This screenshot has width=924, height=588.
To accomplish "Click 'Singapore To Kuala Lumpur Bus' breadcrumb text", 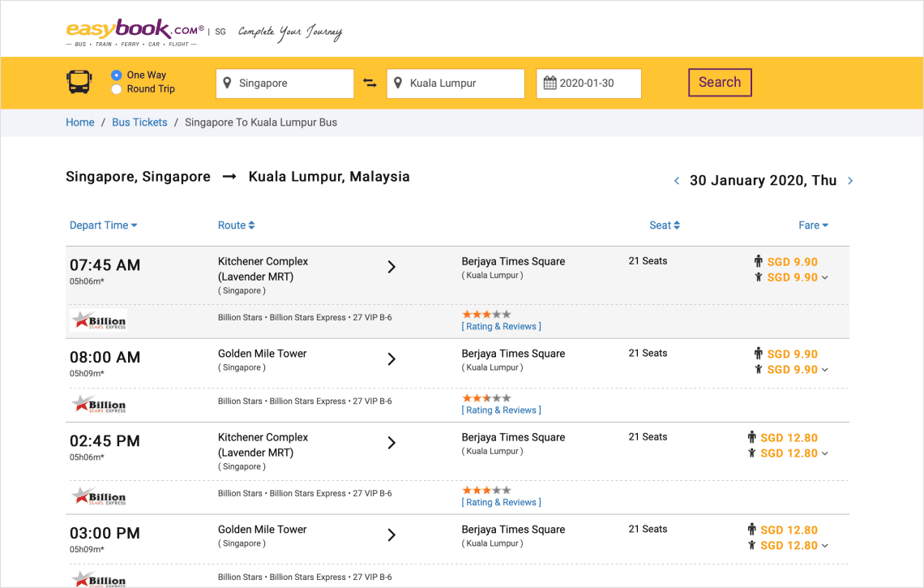I will pos(261,122).
